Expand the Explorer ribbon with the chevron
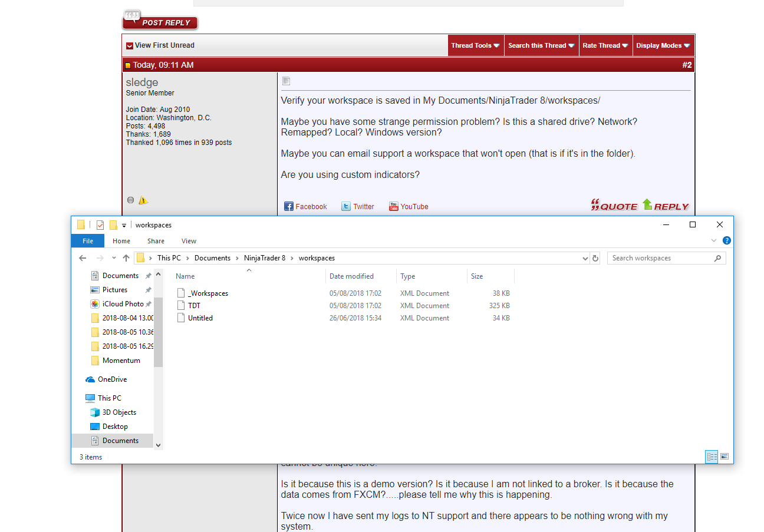This screenshot has height=532, width=764. coord(714,240)
